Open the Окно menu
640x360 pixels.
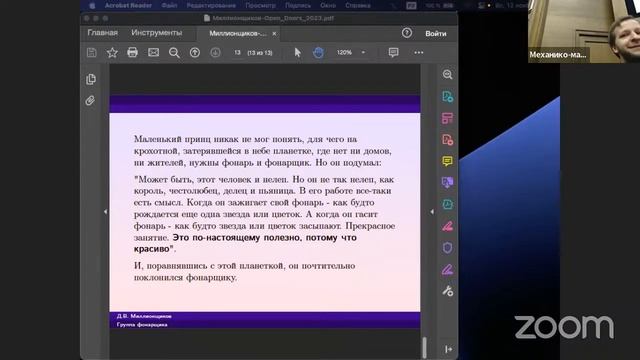point(328,5)
